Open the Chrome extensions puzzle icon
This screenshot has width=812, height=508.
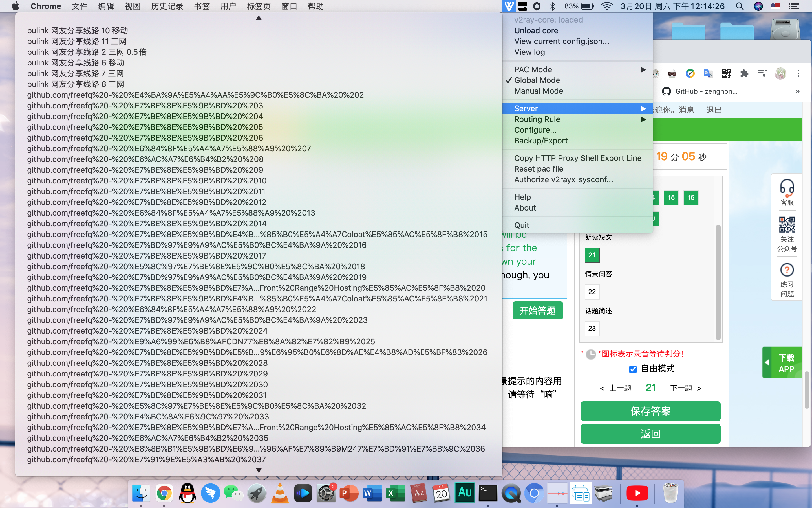(744, 73)
